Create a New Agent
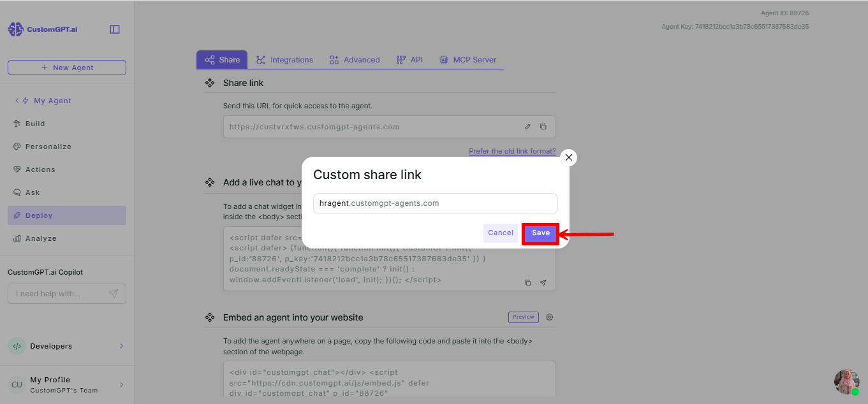 67,68
